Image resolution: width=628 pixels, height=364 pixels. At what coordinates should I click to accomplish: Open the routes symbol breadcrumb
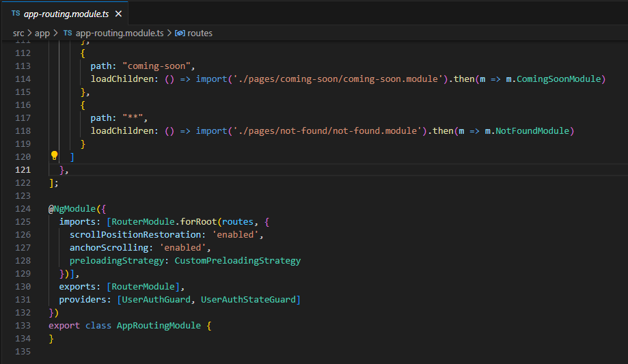coord(200,33)
